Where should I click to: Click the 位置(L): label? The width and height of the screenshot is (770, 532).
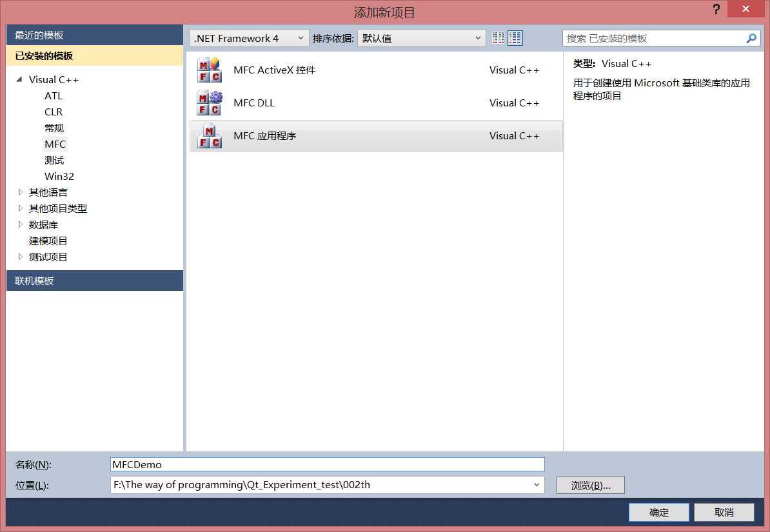(x=32, y=486)
